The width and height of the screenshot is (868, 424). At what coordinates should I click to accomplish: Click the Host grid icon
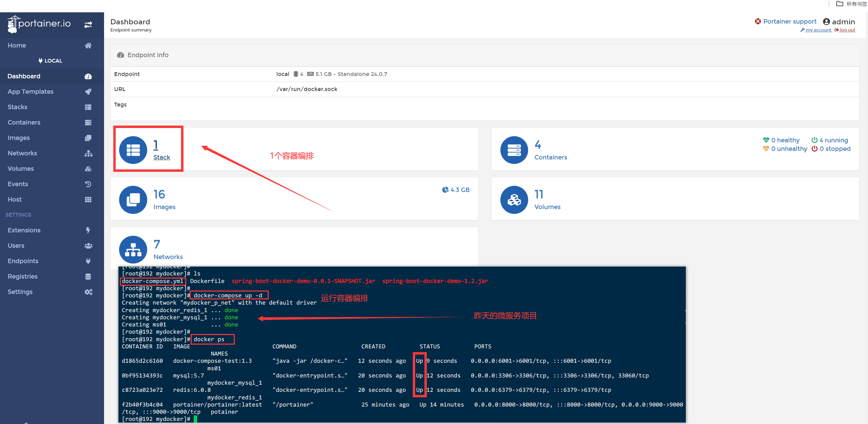click(x=88, y=200)
